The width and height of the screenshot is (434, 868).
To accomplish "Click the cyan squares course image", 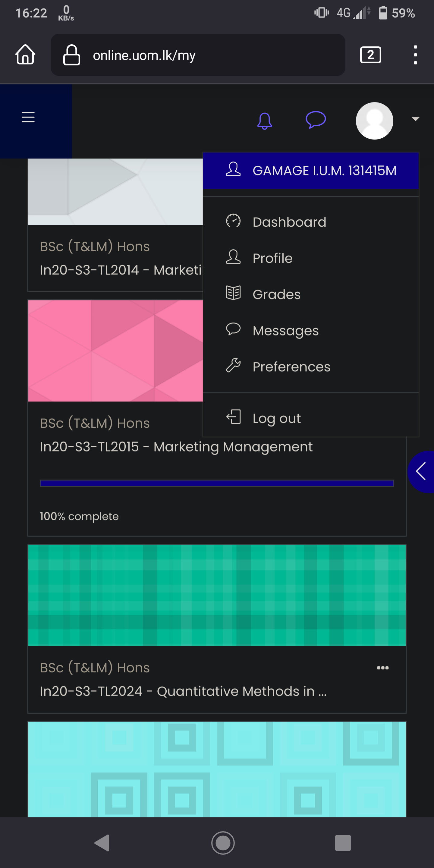I will pos(217,769).
